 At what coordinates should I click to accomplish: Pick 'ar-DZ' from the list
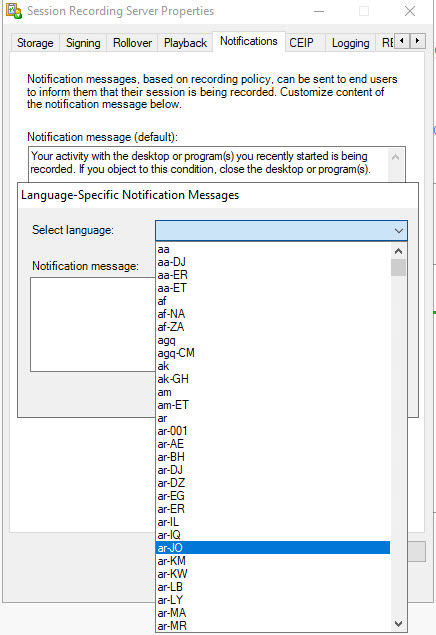tap(273, 483)
